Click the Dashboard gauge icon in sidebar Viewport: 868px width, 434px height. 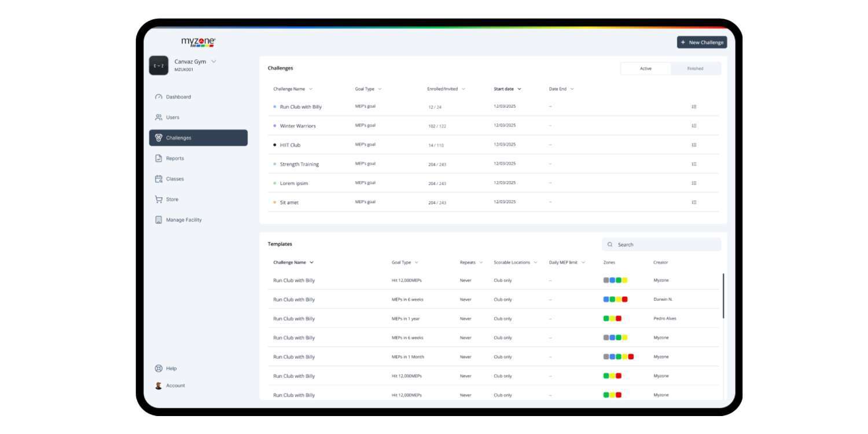click(x=159, y=97)
